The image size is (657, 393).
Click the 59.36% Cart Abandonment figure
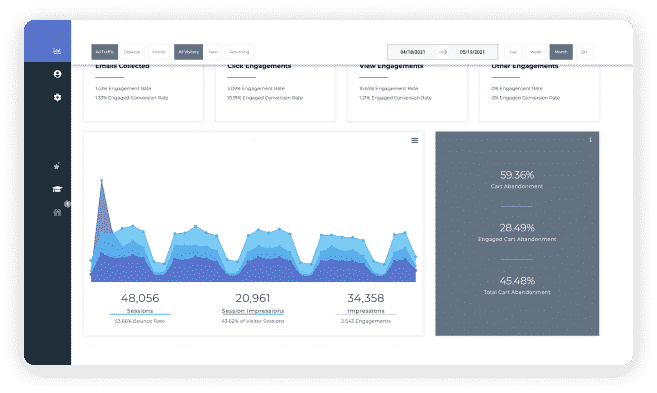517,175
